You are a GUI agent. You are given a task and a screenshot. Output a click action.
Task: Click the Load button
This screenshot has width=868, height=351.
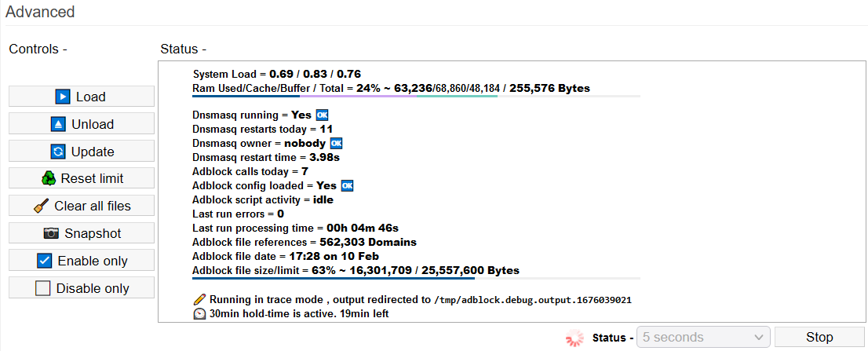[82, 97]
